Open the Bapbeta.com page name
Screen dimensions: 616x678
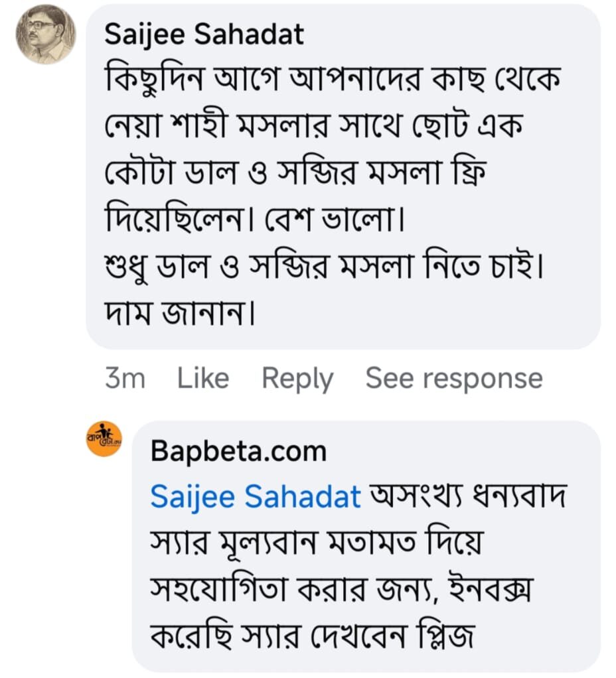tap(238, 451)
